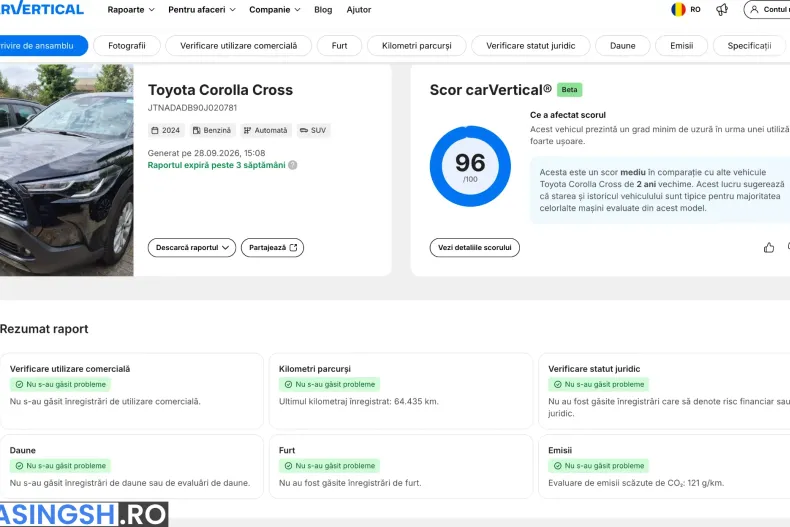Click the Rezumat raport heading
Image resolution: width=790 pixels, height=527 pixels.
[44, 329]
